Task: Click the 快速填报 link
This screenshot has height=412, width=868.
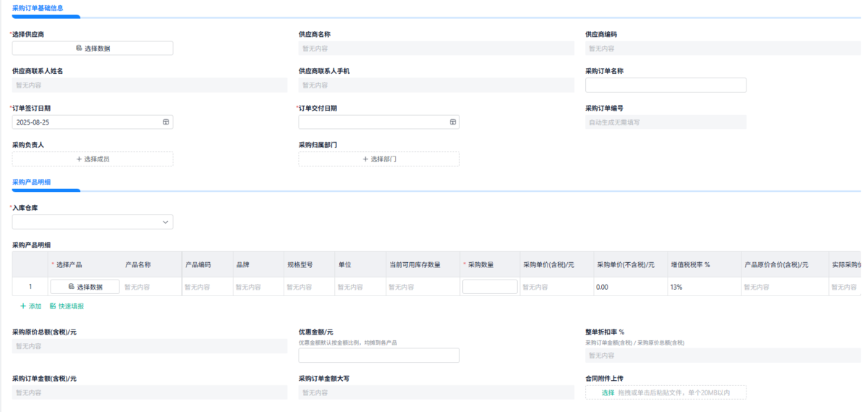Action: point(67,306)
